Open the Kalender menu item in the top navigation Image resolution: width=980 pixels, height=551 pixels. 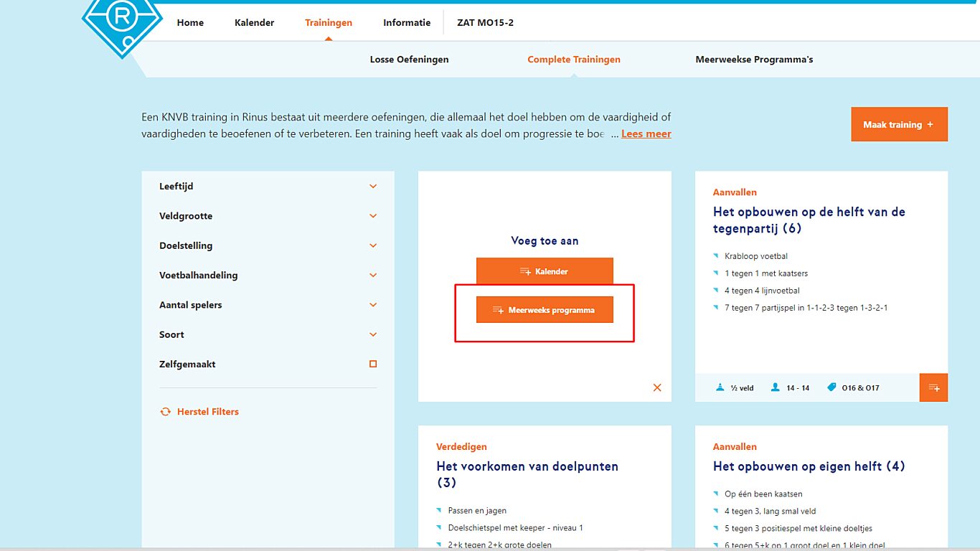[254, 22]
